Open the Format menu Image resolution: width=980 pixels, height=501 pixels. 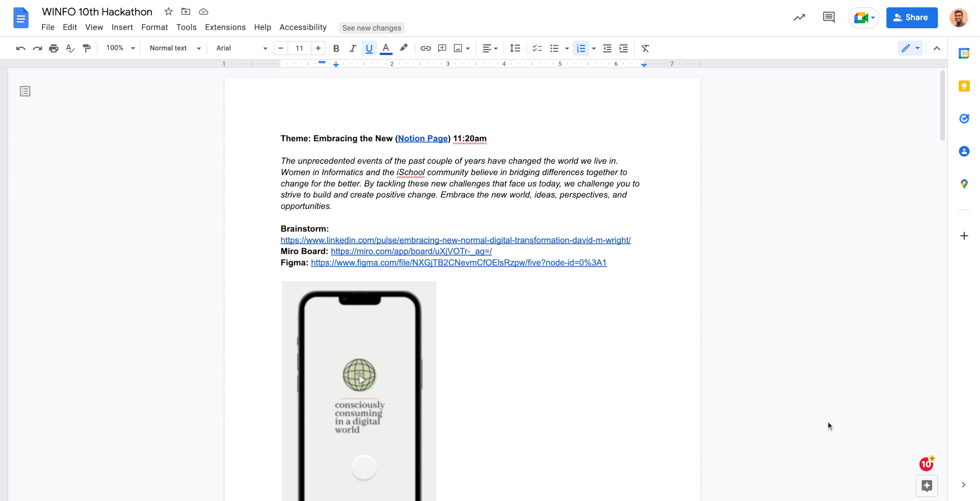154,27
